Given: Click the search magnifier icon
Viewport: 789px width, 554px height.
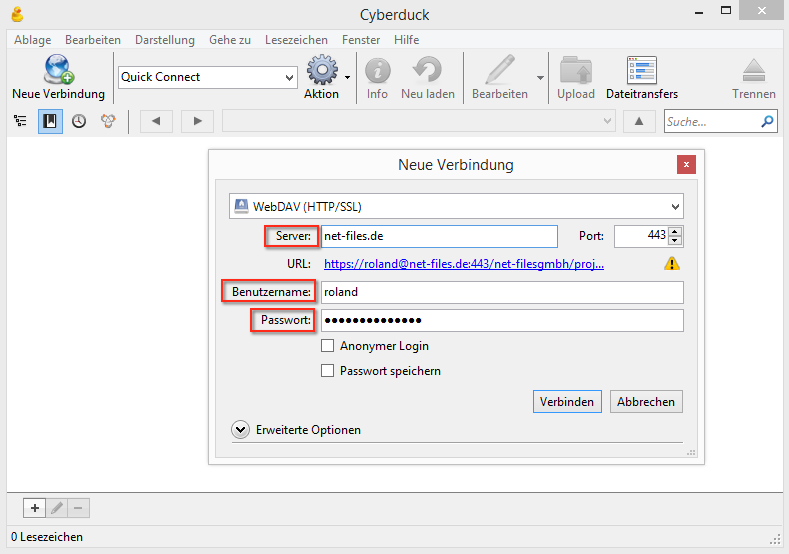Looking at the screenshot, I should [x=767, y=121].
